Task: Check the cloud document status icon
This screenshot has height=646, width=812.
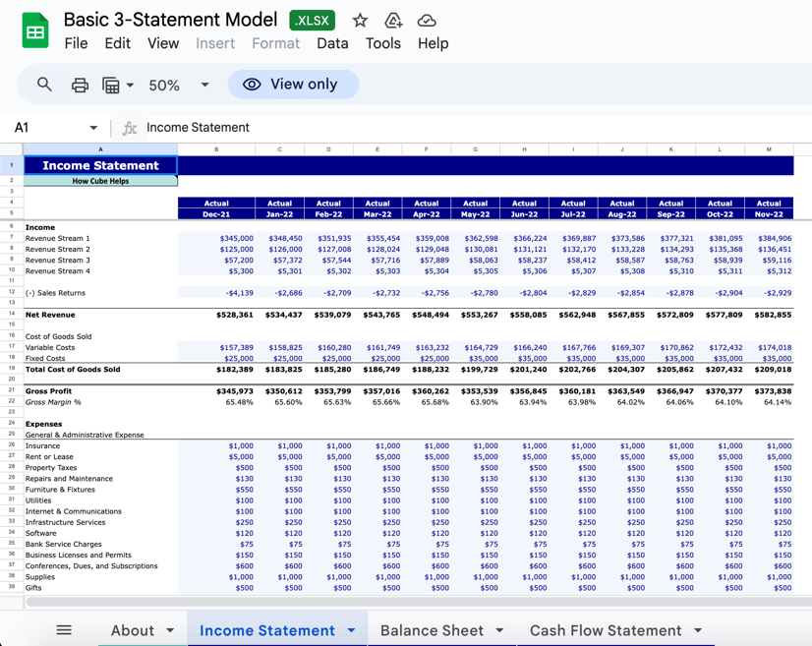Action: 427,21
